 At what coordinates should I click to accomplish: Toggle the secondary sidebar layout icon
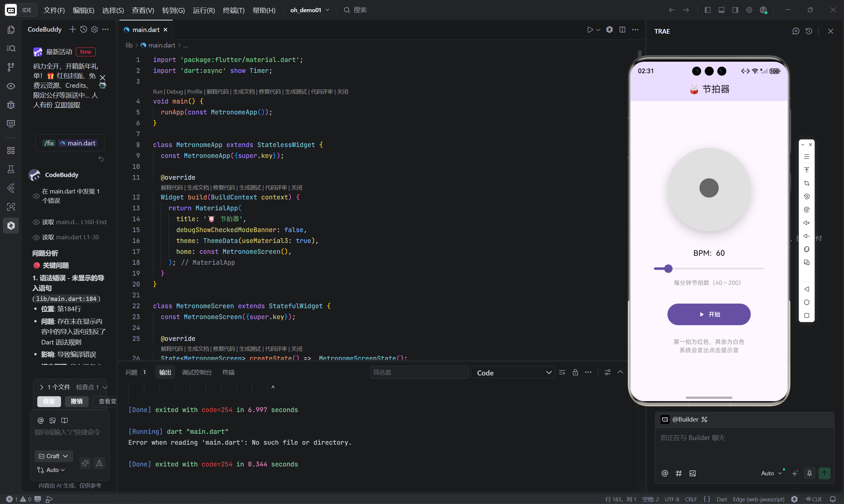click(735, 10)
